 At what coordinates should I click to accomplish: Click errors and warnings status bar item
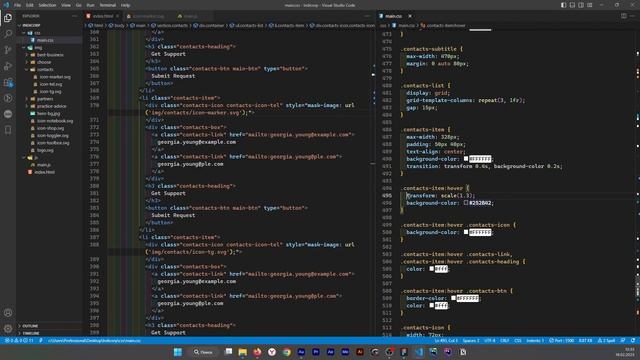point(20,340)
